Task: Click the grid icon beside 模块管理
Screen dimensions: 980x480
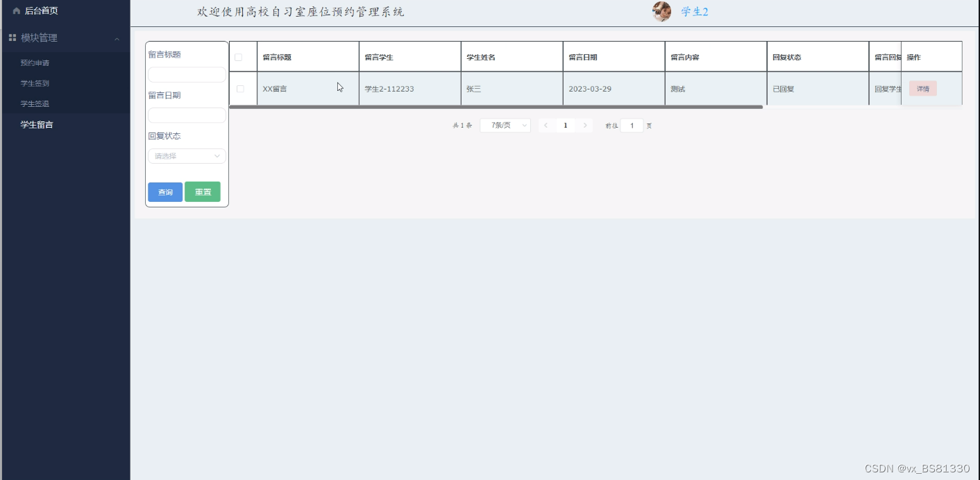Action: [x=12, y=37]
